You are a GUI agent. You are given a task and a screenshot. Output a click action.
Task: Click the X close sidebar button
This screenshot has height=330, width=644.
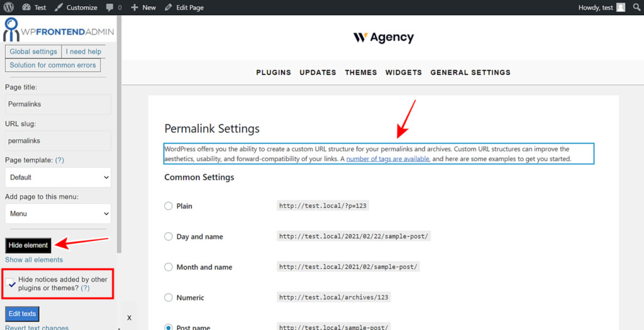[x=129, y=317]
